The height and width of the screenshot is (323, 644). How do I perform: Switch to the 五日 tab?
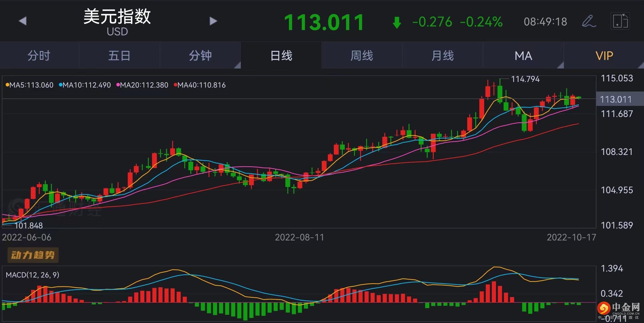tap(119, 56)
